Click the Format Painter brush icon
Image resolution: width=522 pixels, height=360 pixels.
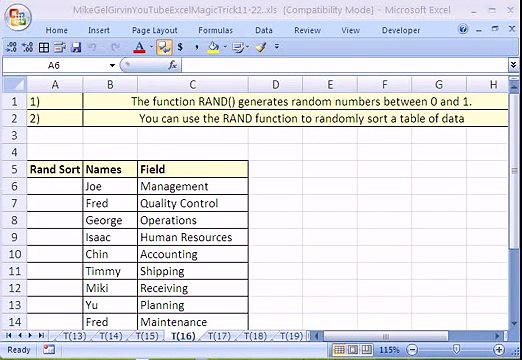point(261,47)
